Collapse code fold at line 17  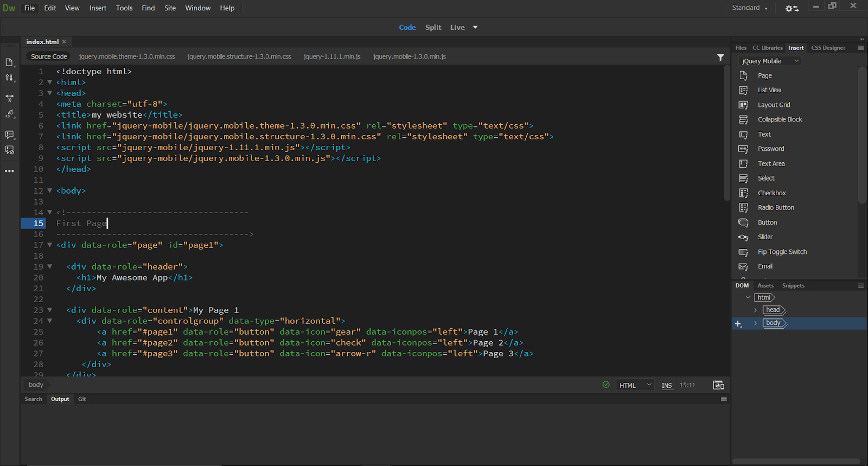coord(49,245)
